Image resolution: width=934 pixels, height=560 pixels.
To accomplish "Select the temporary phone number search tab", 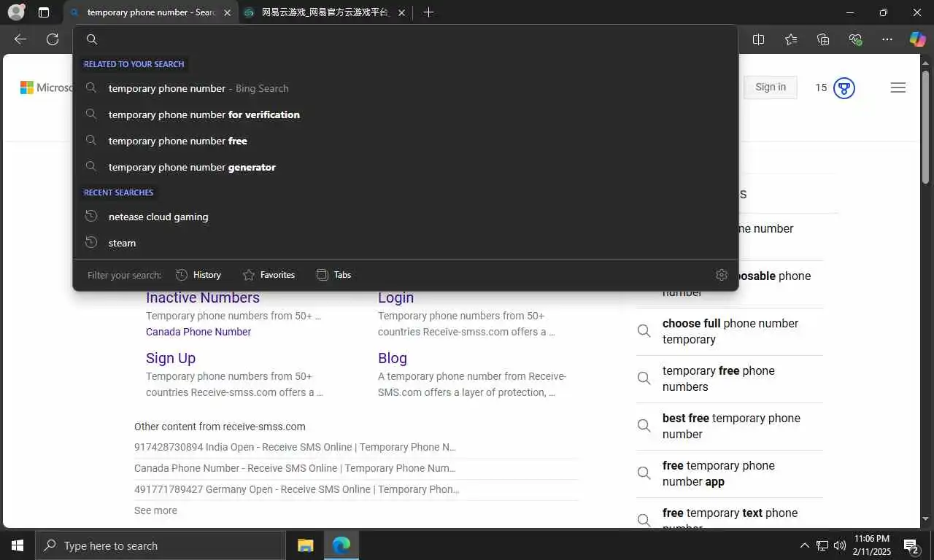I will [x=151, y=12].
